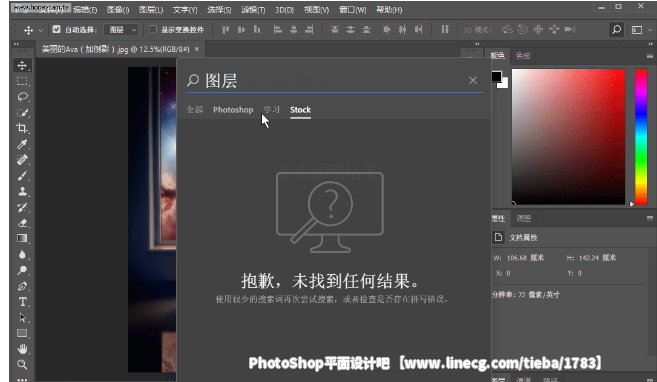Viewport: 657px width, 382px height.
Task: Open search with the options-bar magnifier icon
Action: (616, 29)
